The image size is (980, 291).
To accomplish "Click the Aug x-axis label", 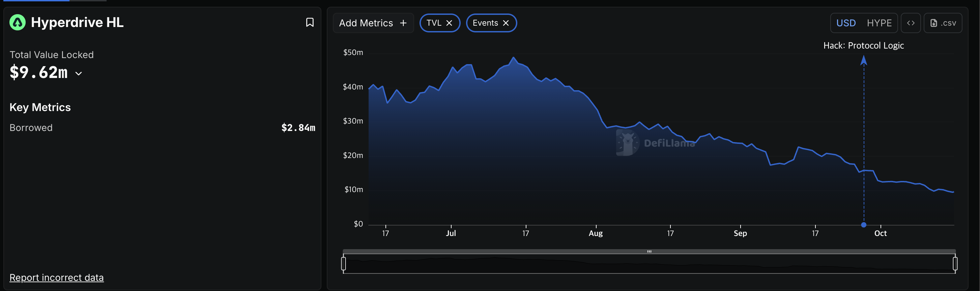I will 596,233.
